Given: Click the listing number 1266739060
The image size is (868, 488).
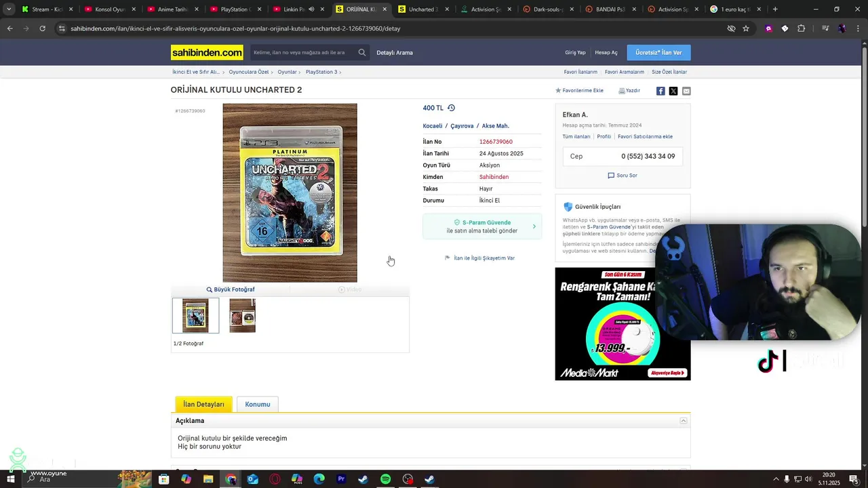Looking at the screenshot, I should click(x=496, y=142).
